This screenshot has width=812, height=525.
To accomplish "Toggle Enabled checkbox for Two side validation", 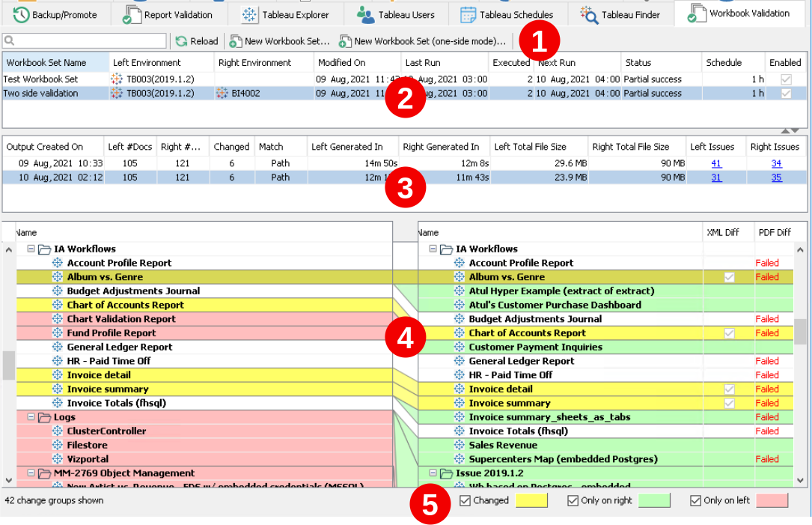I will tap(786, 94).
